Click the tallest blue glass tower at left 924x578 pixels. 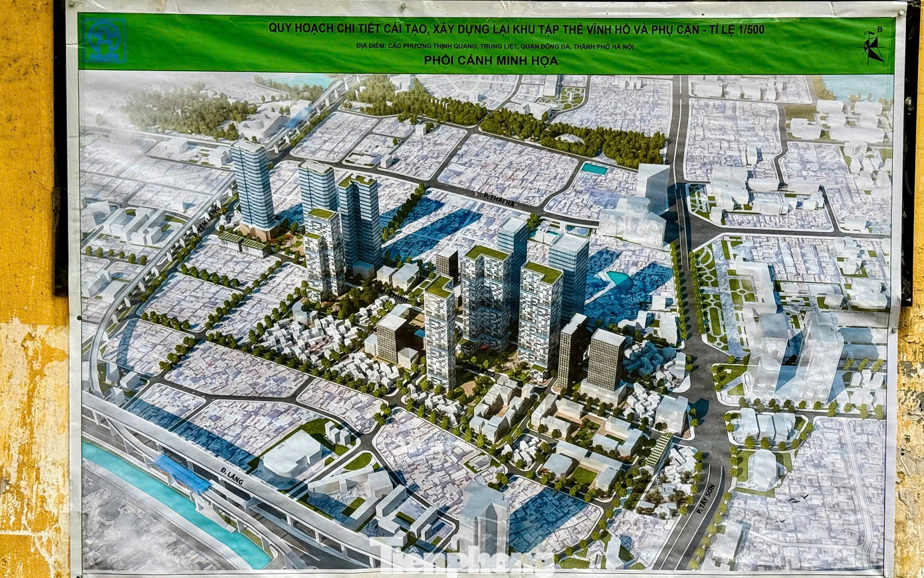[253, 186]
